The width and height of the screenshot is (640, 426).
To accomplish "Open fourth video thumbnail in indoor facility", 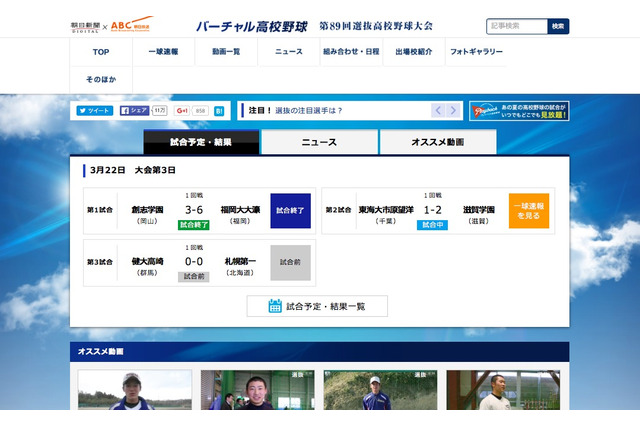I will click(503, 390).
